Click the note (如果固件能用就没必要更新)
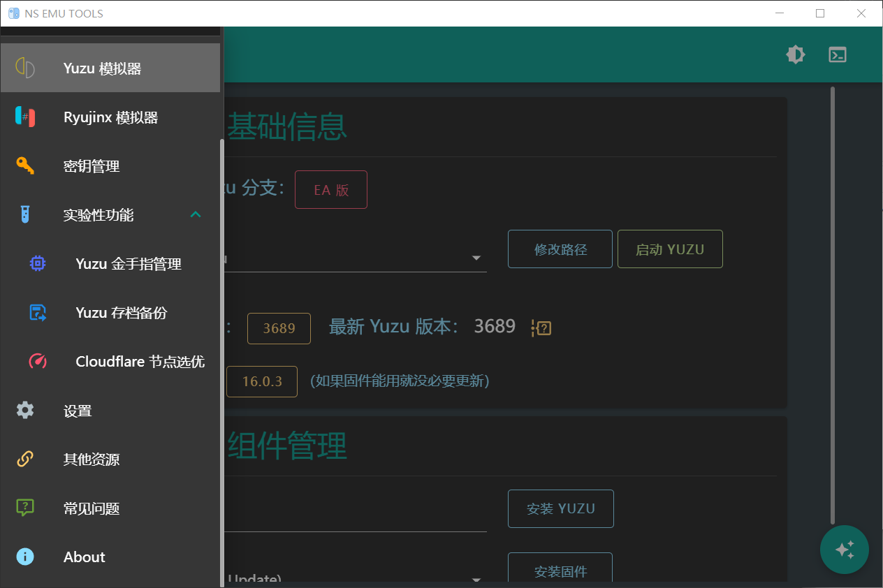This screenshot has width=883, height=588. (x=400, y=381)
